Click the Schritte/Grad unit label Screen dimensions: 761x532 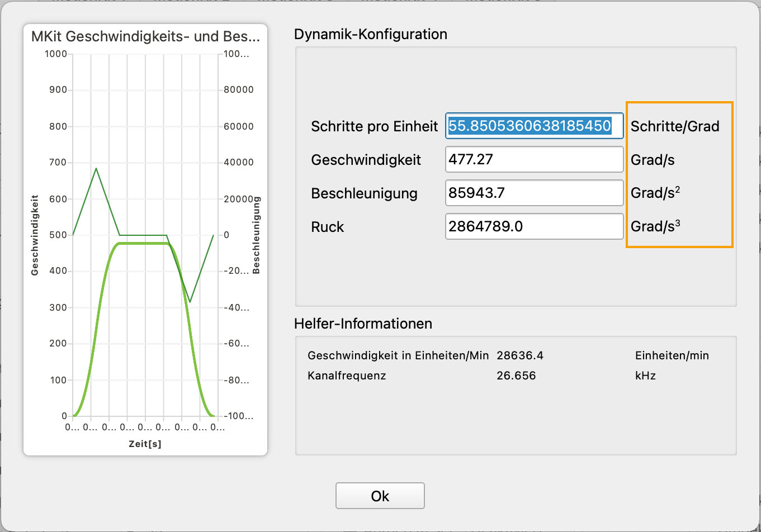click(674, 126)
